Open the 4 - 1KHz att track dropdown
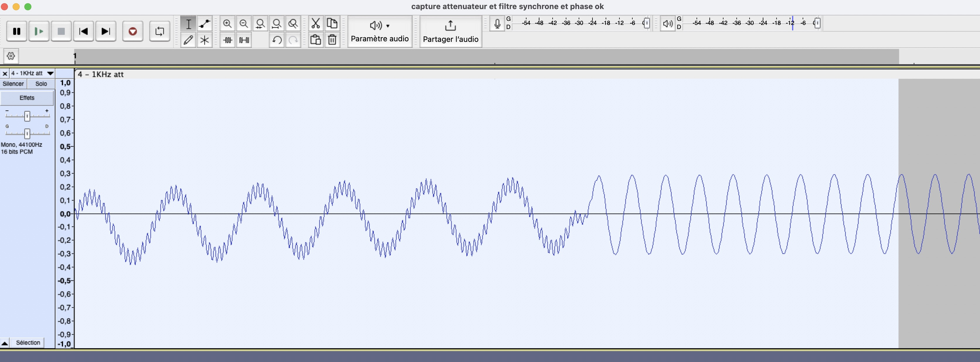 50,74
